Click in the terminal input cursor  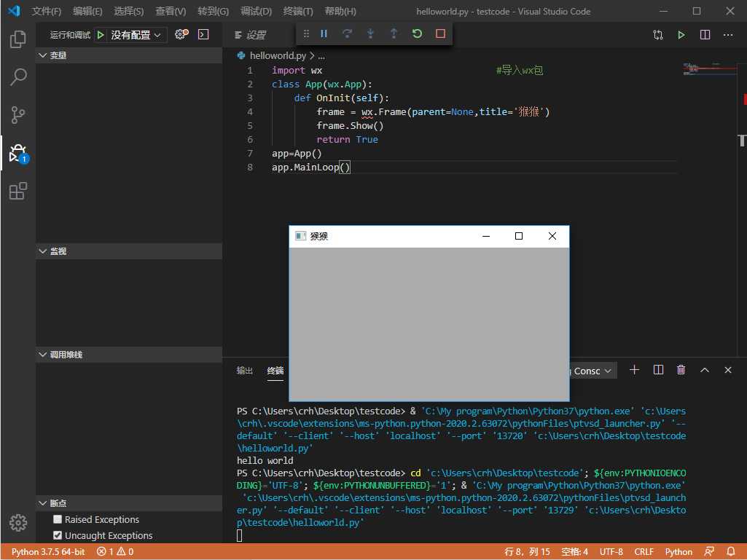click(239, 535)
